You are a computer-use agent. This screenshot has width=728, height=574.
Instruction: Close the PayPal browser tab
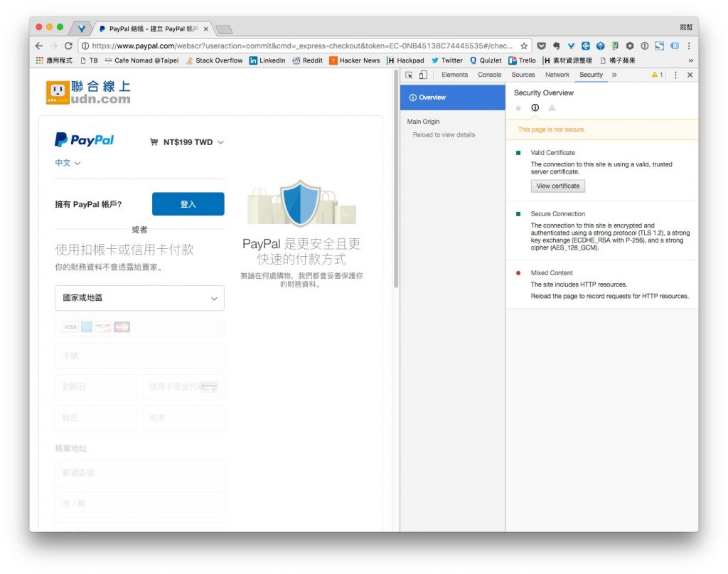coord(205,28)
